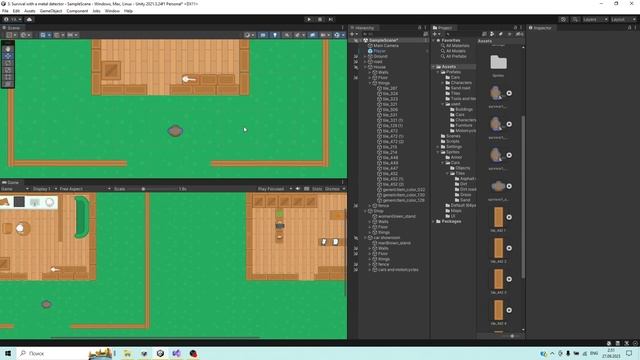Open Undo History icon in top toolbar
640x360 pixels.
click(x=563, y=19)
